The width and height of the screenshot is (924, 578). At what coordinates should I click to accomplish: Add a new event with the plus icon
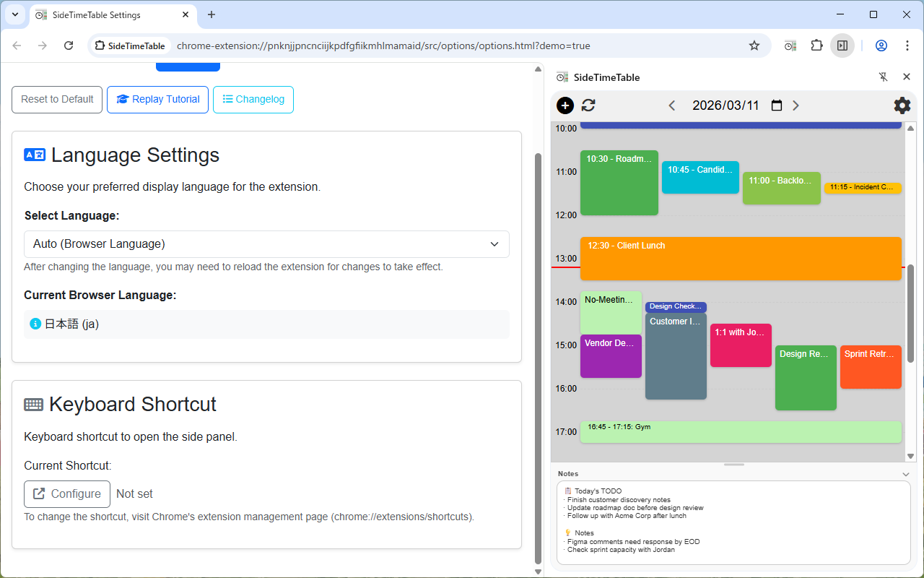tap(565, 105)
